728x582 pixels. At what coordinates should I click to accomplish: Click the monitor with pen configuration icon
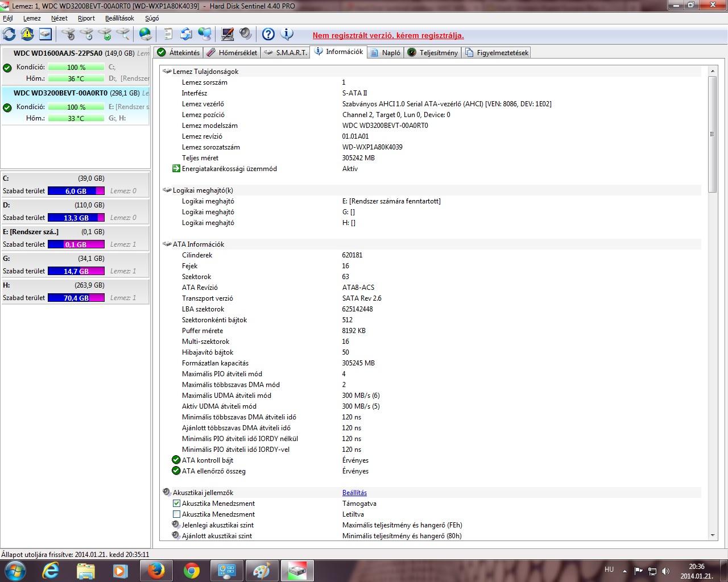(x=227, y=34)
